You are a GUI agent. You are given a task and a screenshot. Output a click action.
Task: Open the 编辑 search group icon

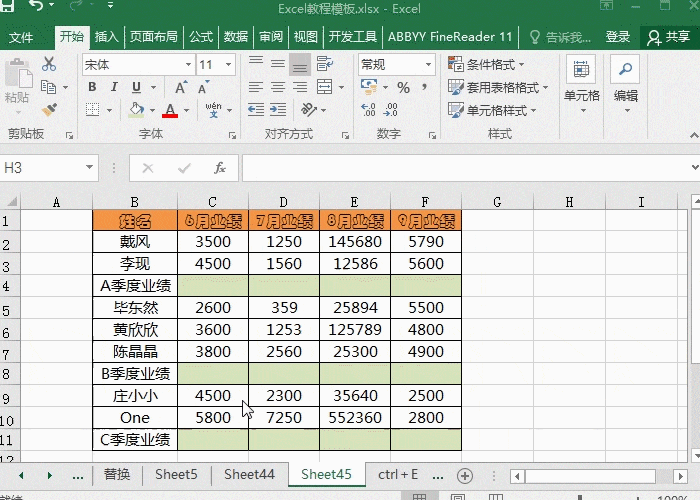[x=626, y=80]
